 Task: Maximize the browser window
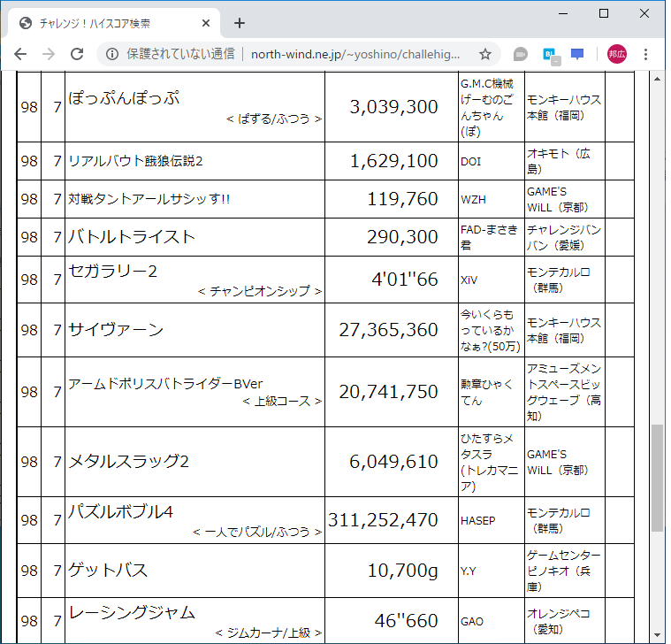click(604, 13)
